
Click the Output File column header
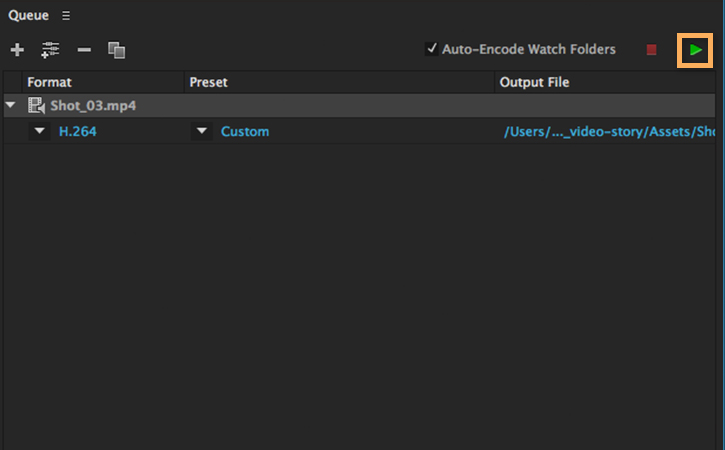point(534,82)
